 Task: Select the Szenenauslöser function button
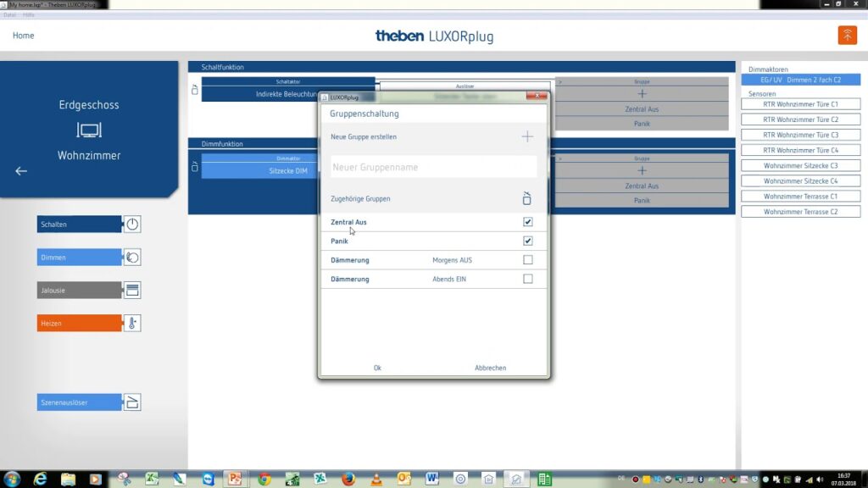[x=79, y=402]
